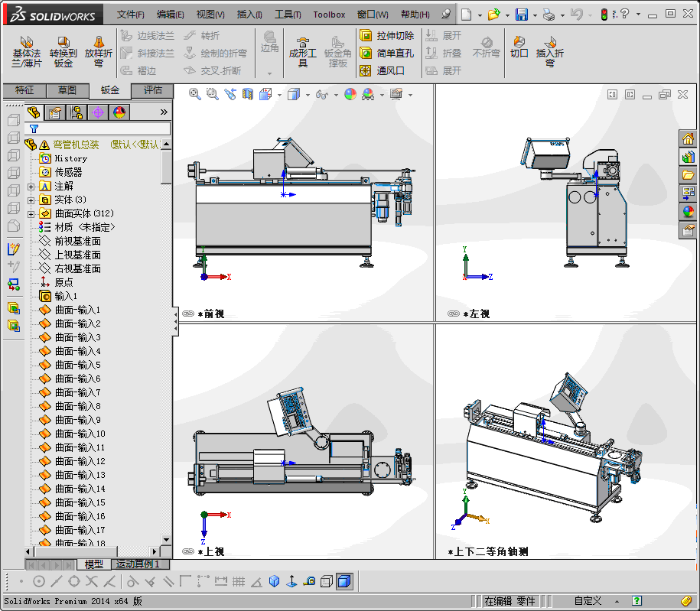Viewport: 700px width, 611px height.
Task: Click the zoom to fit magnifier icon
Action: click(194, 94)
